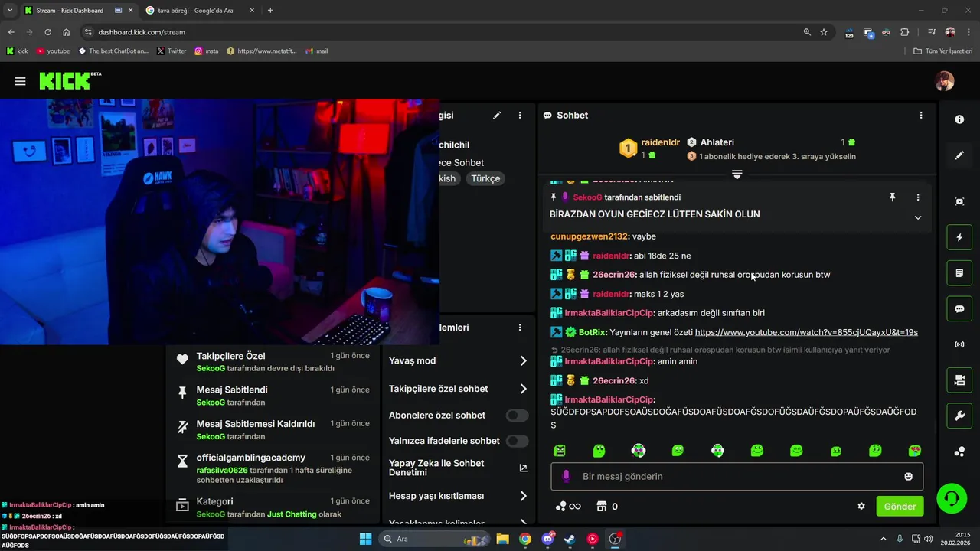Click the chat bubble sidebar icon
The height and width of the screenshot is (551, 980).
pyautogui.click(x=959, y=309)
